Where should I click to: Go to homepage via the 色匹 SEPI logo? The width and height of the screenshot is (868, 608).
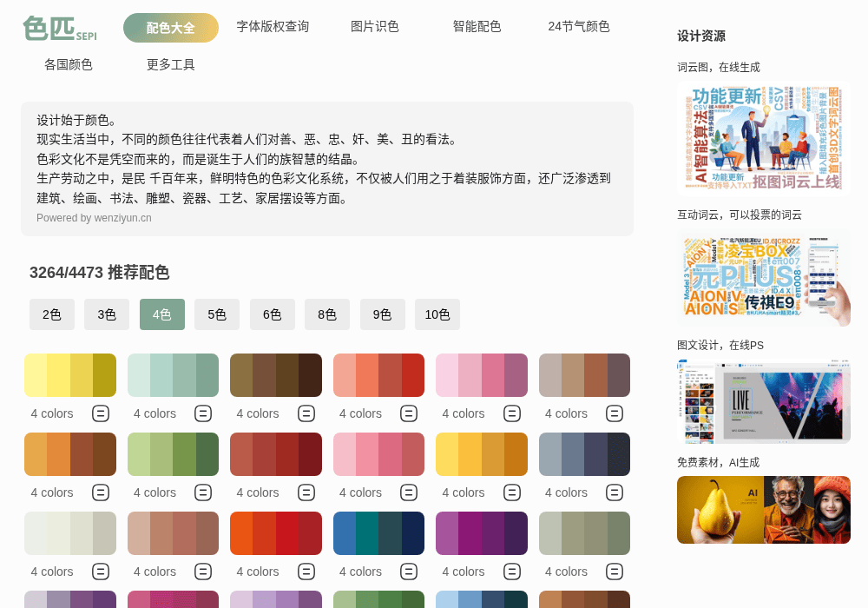tap(60, 29)
